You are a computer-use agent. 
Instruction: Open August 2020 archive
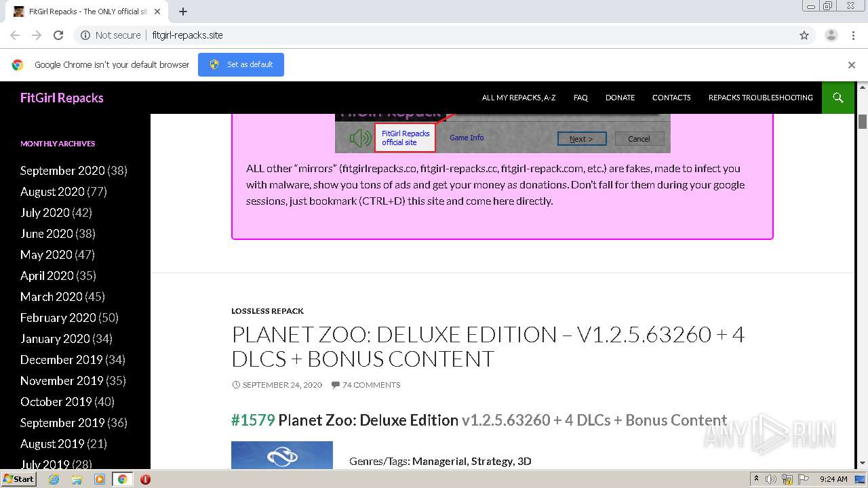52,192
